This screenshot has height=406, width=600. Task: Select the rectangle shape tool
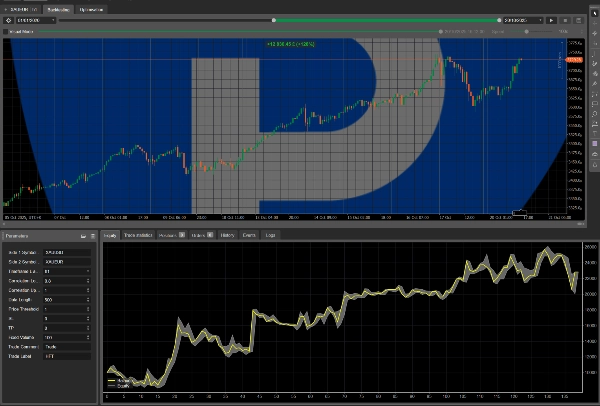pyautogui.click(x=595, y=104)
